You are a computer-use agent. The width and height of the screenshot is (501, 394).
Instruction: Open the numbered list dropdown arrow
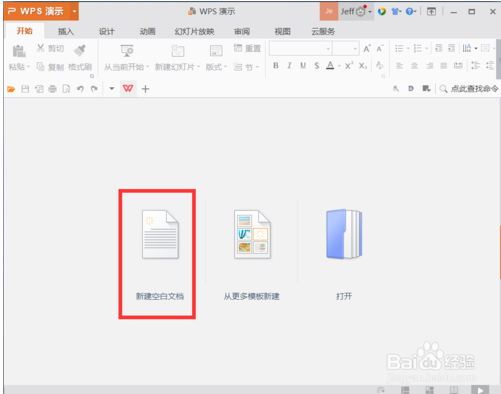tap(427, 49)
